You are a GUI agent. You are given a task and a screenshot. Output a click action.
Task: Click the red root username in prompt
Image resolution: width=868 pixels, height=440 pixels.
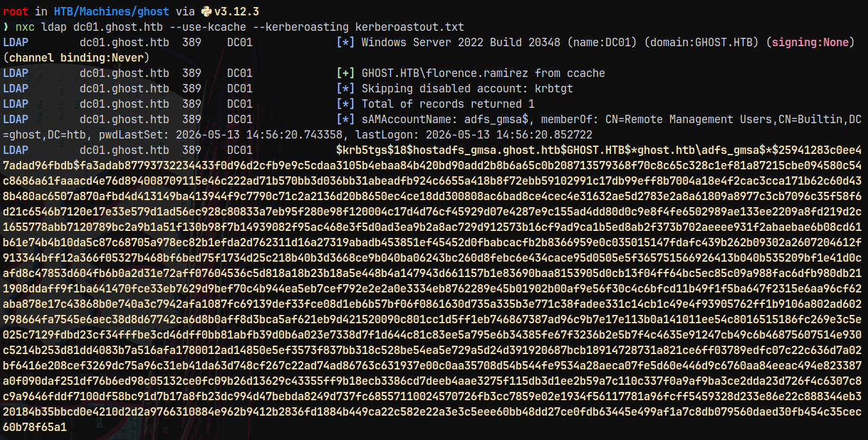[15, 12]
